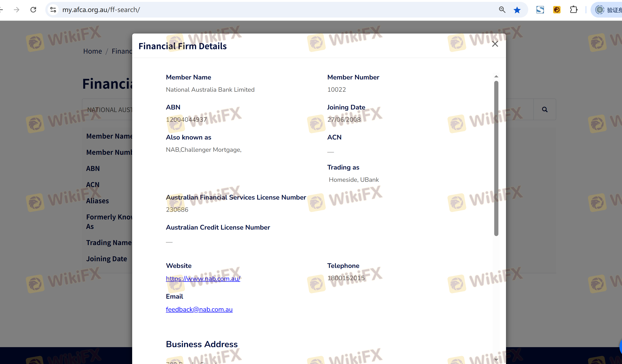Click the browser reload button

(x=33, y=10)
